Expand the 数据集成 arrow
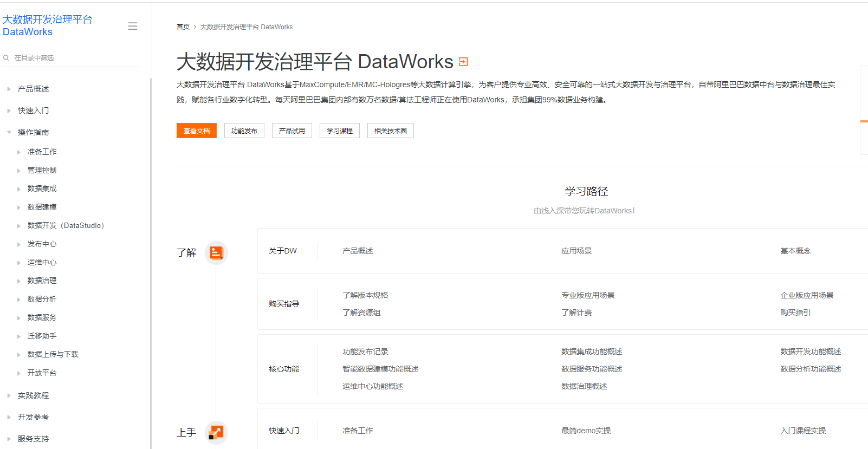 coord(18,189)
